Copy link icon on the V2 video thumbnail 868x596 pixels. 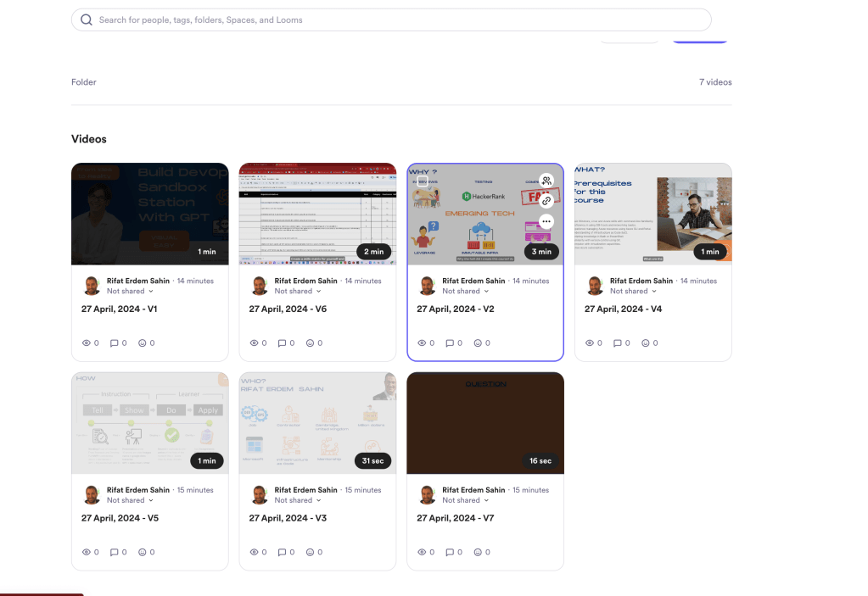pyautogui.click(x=546, y=201)
